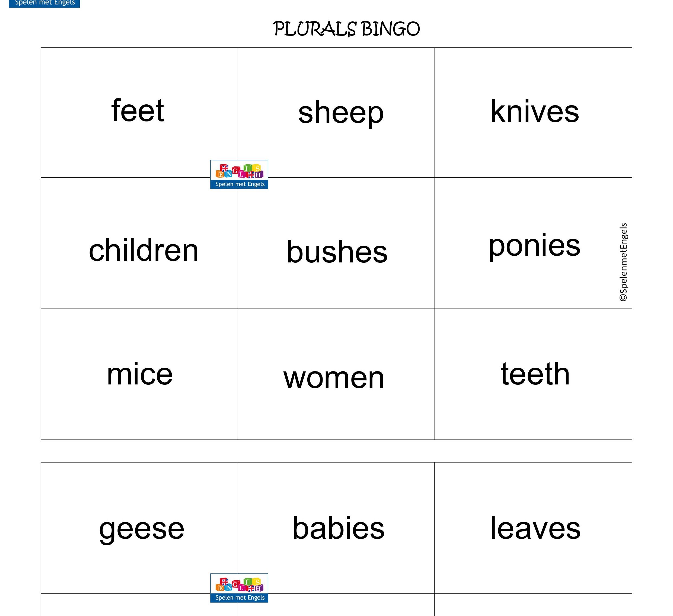Click the vertical ©SpelenmetEngels copyright text

coord(623,262)
